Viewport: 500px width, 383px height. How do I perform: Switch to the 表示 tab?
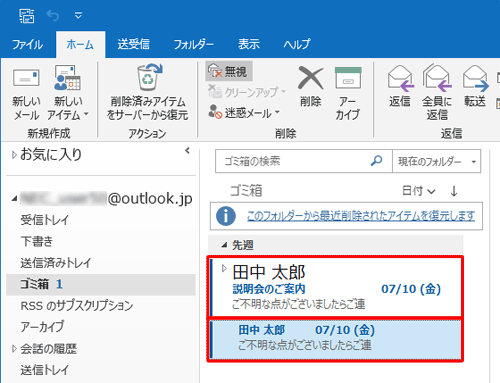[x=249, y=44]
